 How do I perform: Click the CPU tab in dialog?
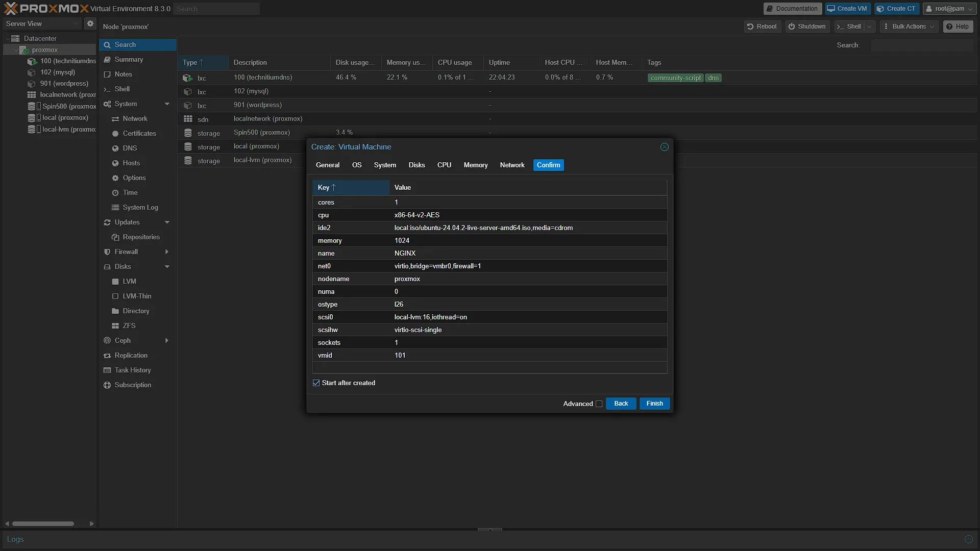pyautogui.click(x=444, y=165)
